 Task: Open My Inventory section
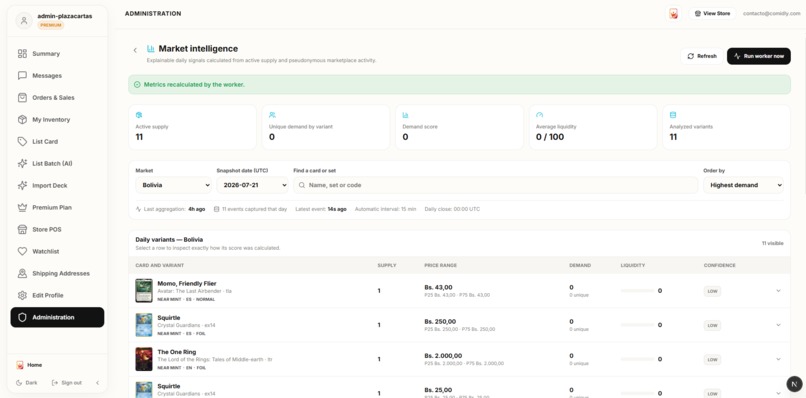57,119
